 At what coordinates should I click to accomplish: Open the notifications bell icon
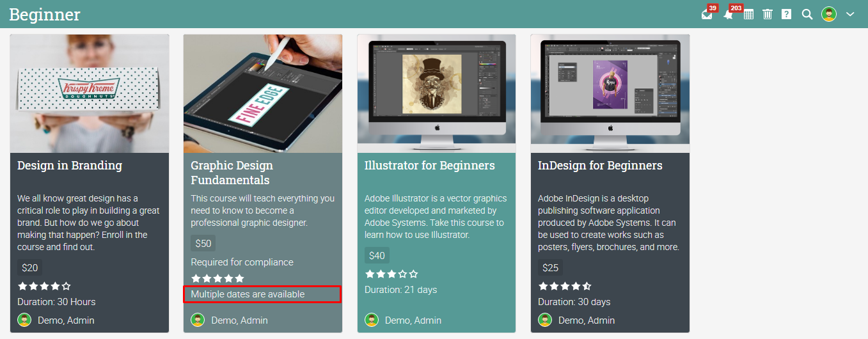(728, 14)
